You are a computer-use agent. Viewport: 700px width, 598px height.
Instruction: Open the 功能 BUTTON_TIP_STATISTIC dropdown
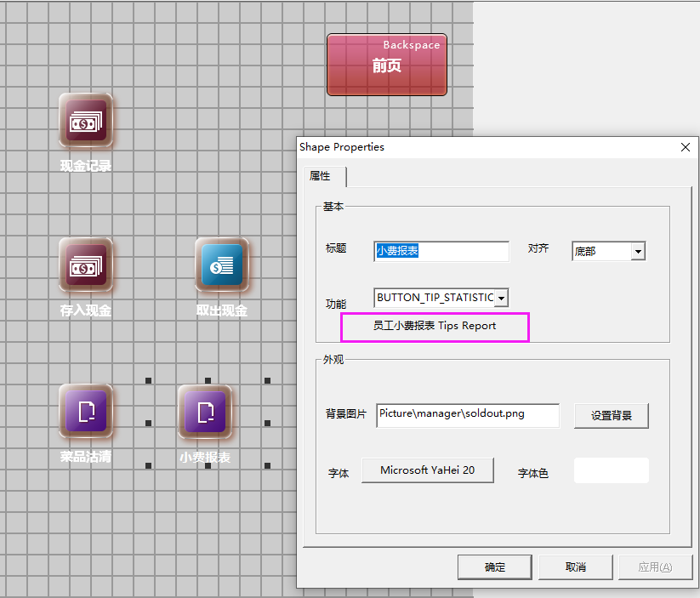tap(501, 298)
